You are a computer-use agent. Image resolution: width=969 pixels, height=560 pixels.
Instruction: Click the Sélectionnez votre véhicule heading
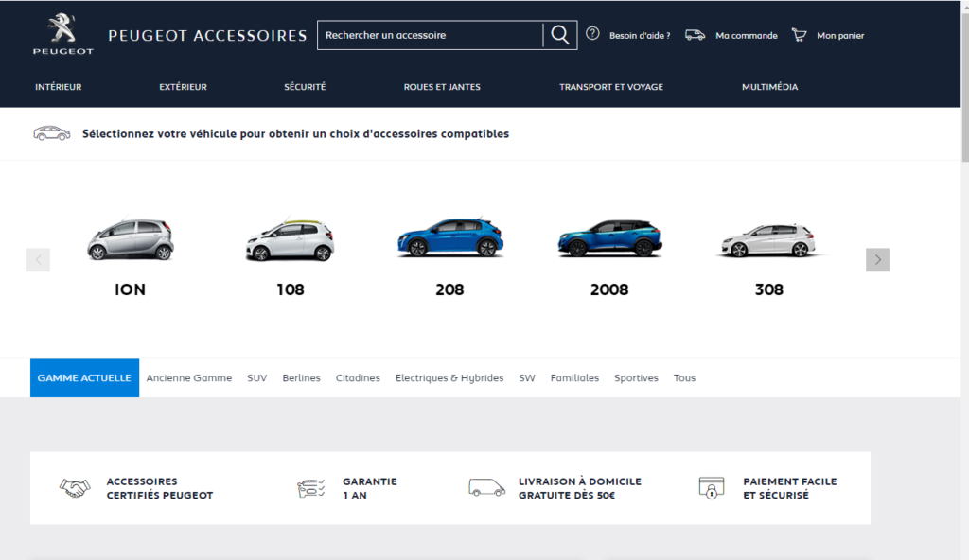click(x=295, y=133)
